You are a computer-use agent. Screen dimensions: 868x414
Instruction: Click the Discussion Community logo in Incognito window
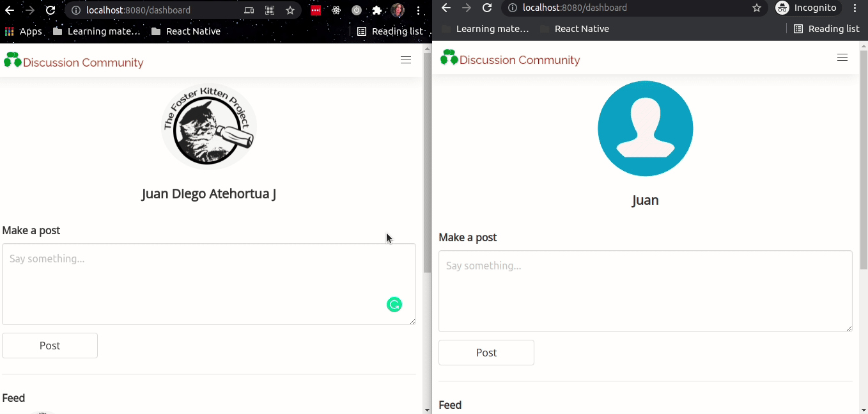point(510,58)
